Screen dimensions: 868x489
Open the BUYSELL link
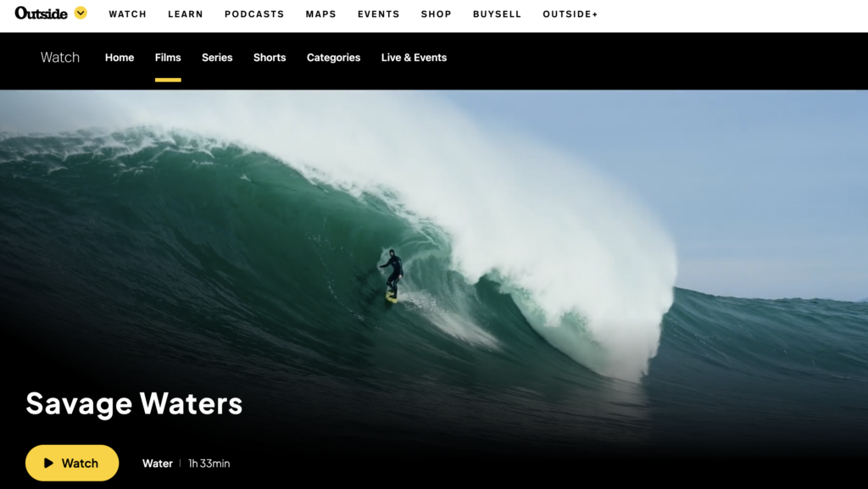tap(497, 14)
